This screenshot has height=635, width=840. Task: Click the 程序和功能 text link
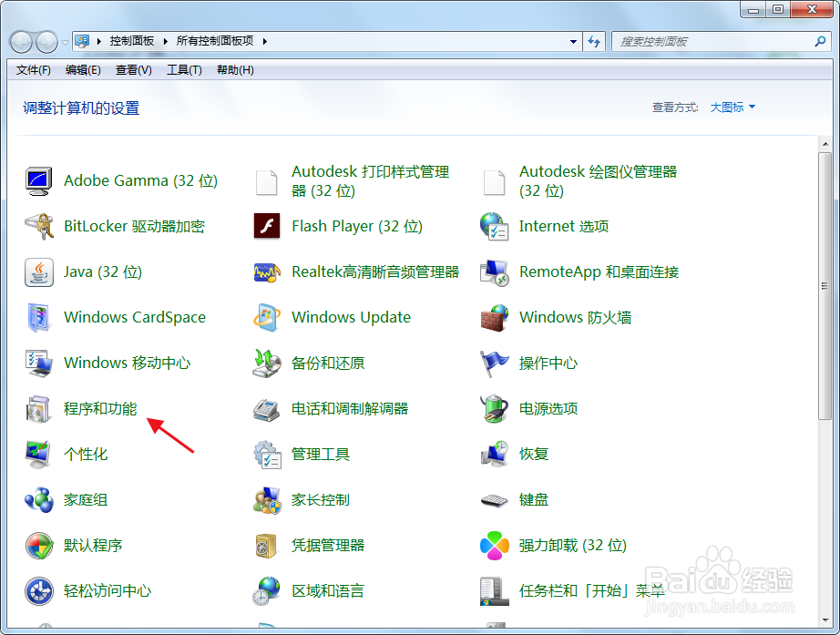100,409
